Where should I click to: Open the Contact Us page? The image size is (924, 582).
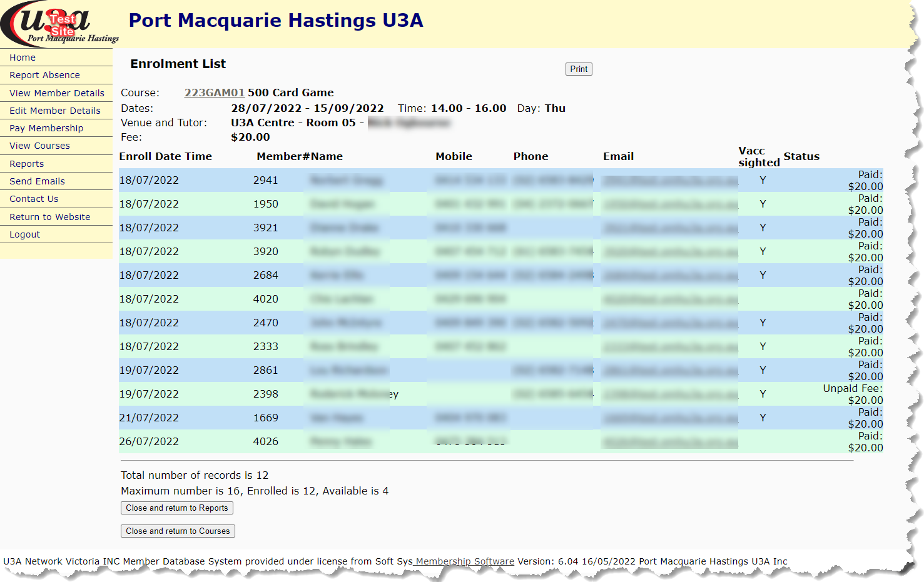(x=33, y=198)
